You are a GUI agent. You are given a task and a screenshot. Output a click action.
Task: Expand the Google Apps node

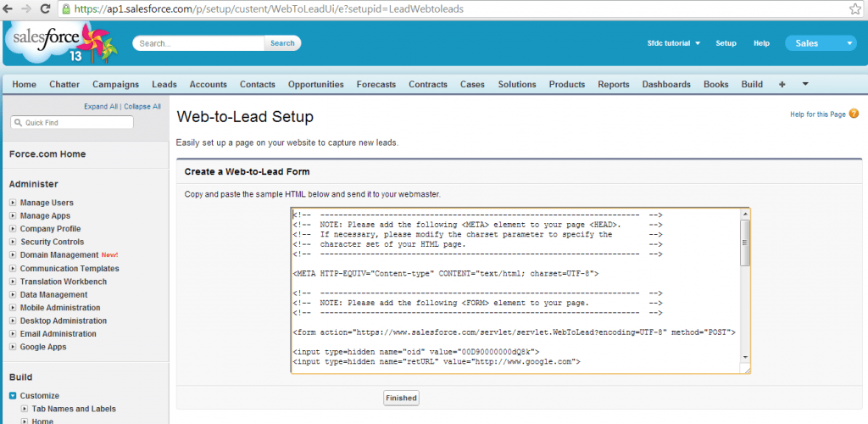[x=13, y=347]
